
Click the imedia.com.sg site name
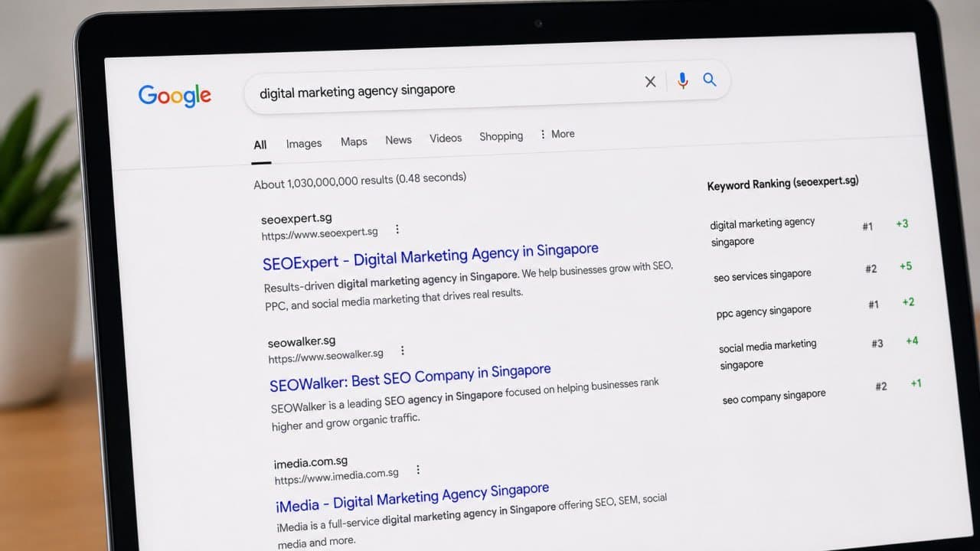pyautogui.click(x=311, y=462)
